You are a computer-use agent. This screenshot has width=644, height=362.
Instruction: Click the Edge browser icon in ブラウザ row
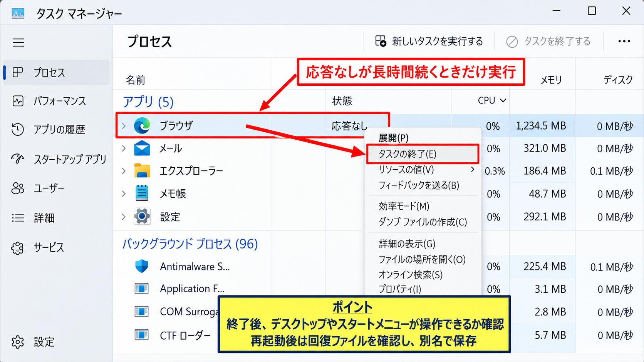(x=142, y=126)
